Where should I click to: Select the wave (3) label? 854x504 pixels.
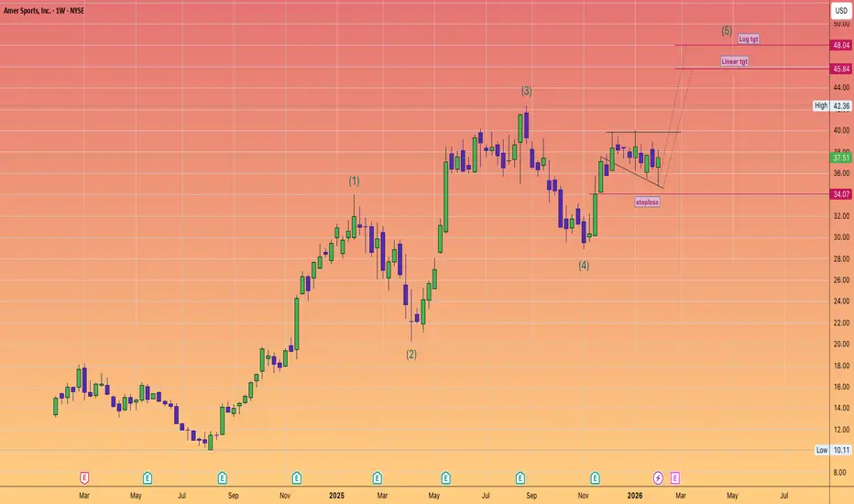point(526,91)
